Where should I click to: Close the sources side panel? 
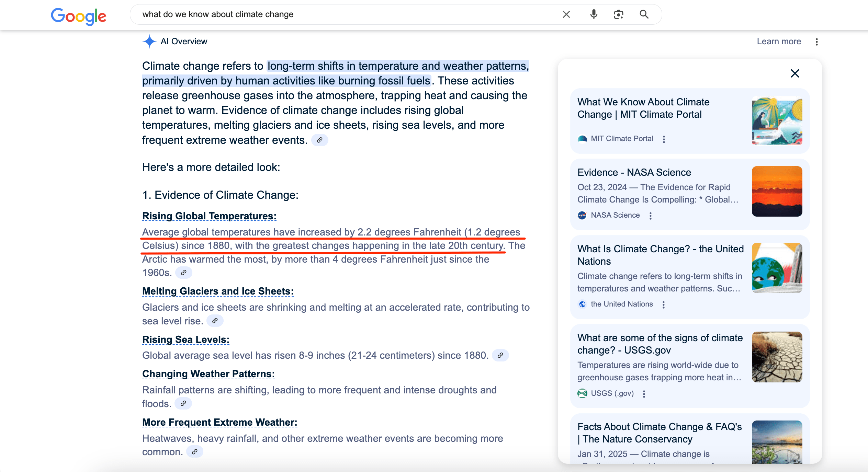[795, 73]
